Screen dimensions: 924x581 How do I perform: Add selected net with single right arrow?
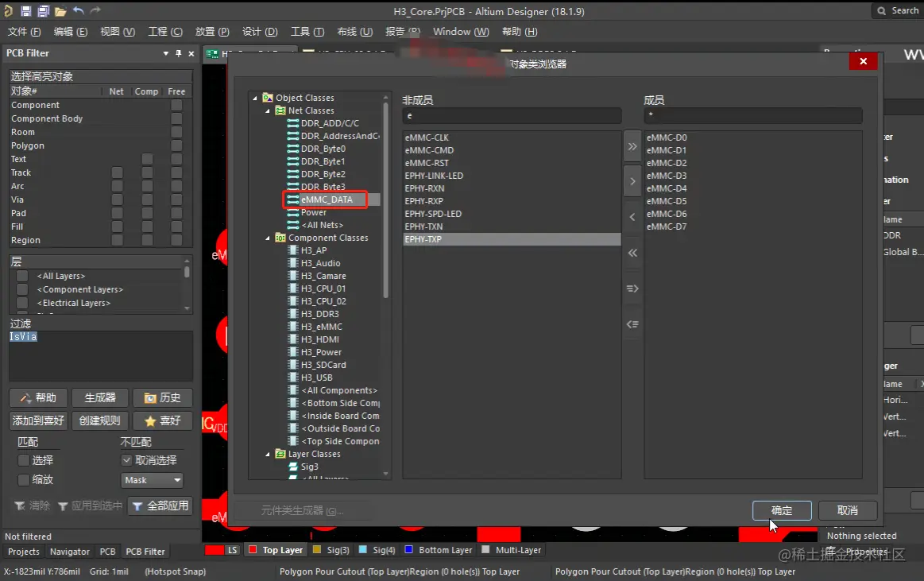pos(632,181)
